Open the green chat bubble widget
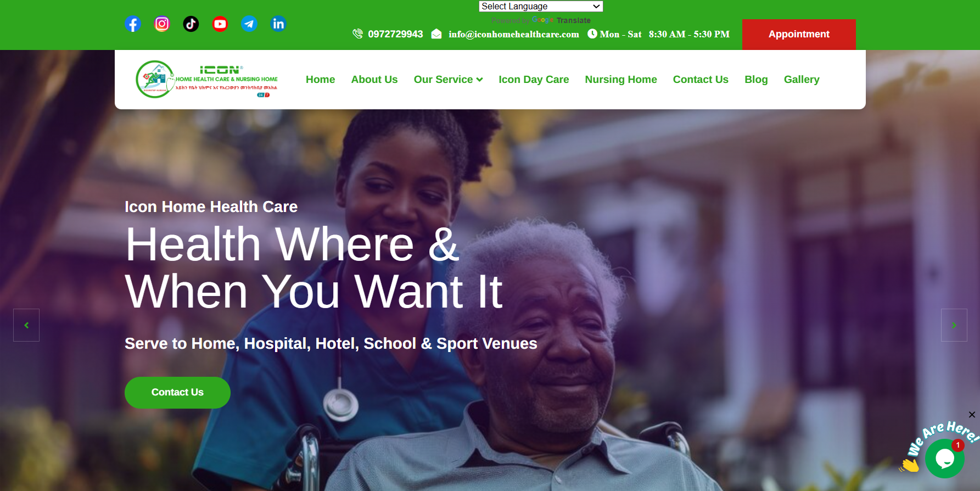The height and width of the screenshot is (491, 980). click(944, 458)
